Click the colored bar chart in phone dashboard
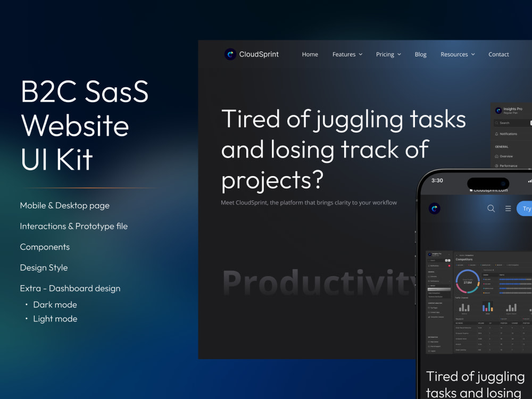The width and height of the screenshot is (532, 399). tap(487, 307)
